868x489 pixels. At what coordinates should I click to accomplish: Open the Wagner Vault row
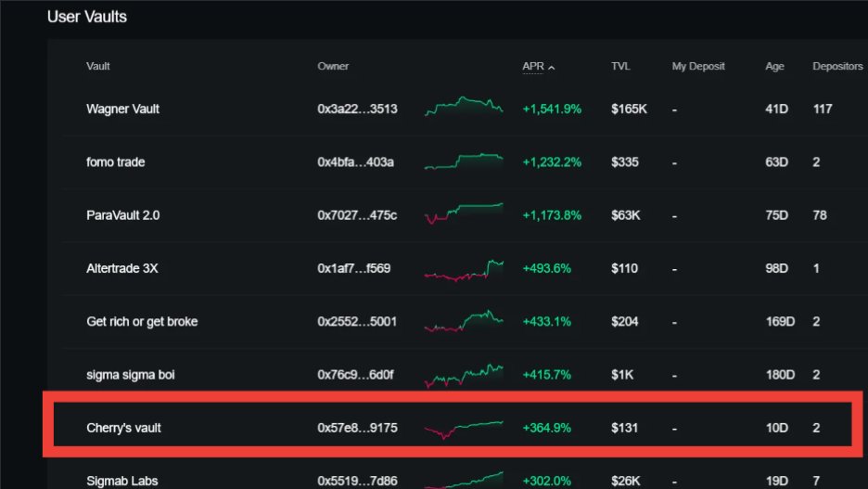(x=462, y=109)
